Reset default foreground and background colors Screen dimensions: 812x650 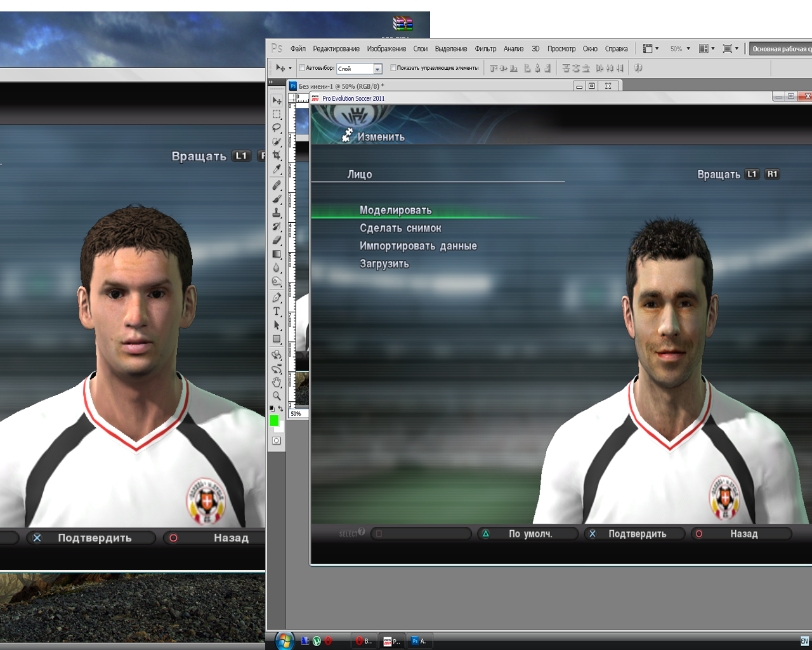272,409
